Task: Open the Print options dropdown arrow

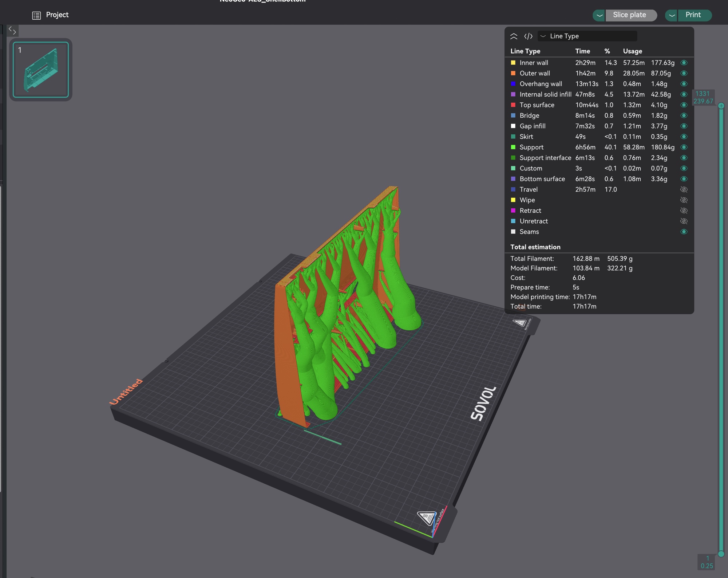Action: point(671,15)
